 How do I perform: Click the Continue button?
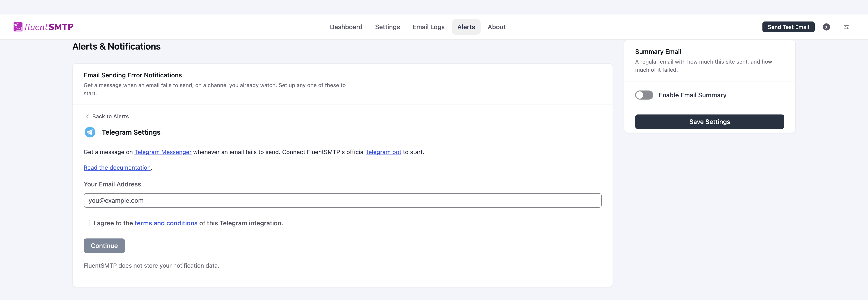coord(104,246)
